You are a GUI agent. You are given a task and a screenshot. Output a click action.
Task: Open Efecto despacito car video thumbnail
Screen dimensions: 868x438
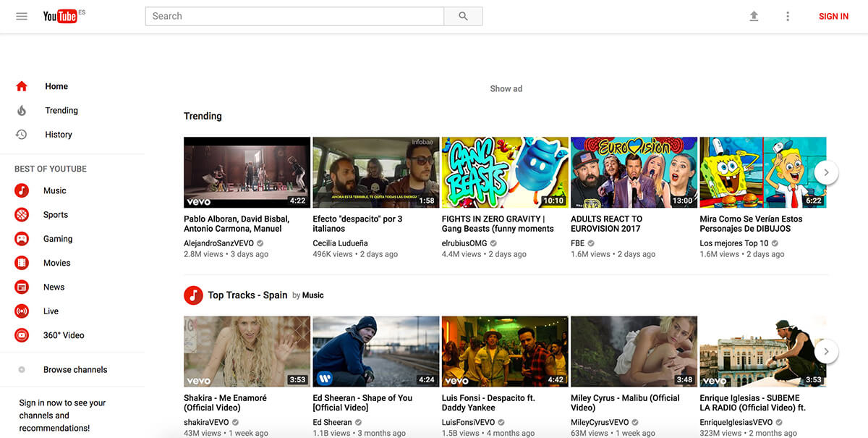click(x=376, y=172)
